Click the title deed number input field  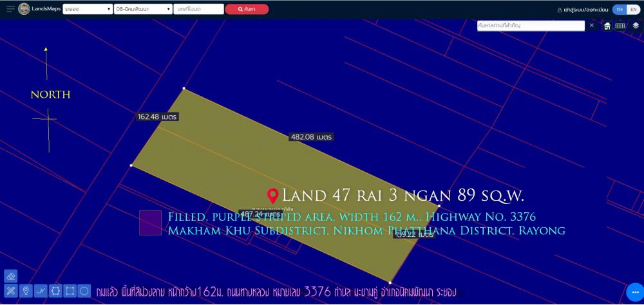tap(198, 10)
